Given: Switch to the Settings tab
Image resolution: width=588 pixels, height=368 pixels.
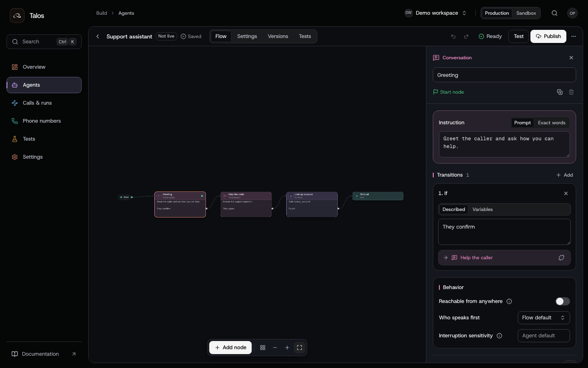Looking at the screenshot, I should [247, 36].
